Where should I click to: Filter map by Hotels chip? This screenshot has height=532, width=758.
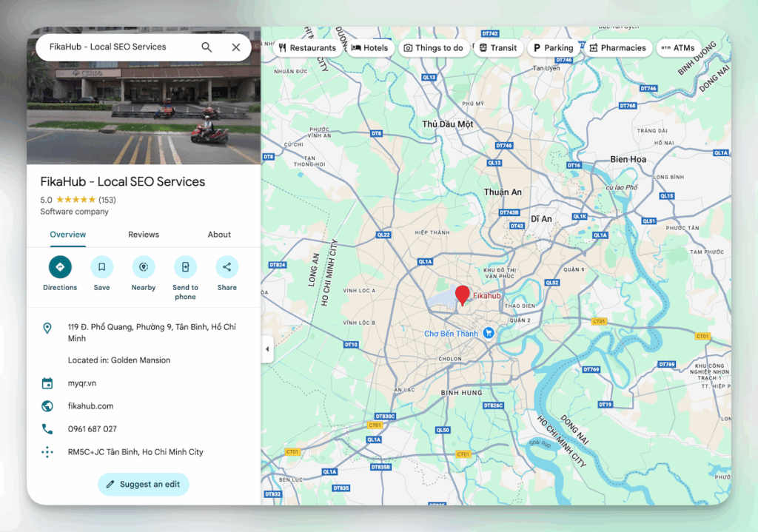click(370, 48)
